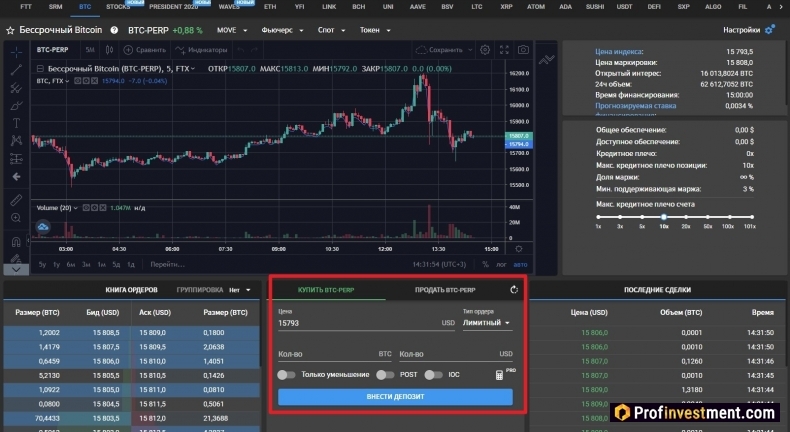Undo the last chart action

coord(241,50)
